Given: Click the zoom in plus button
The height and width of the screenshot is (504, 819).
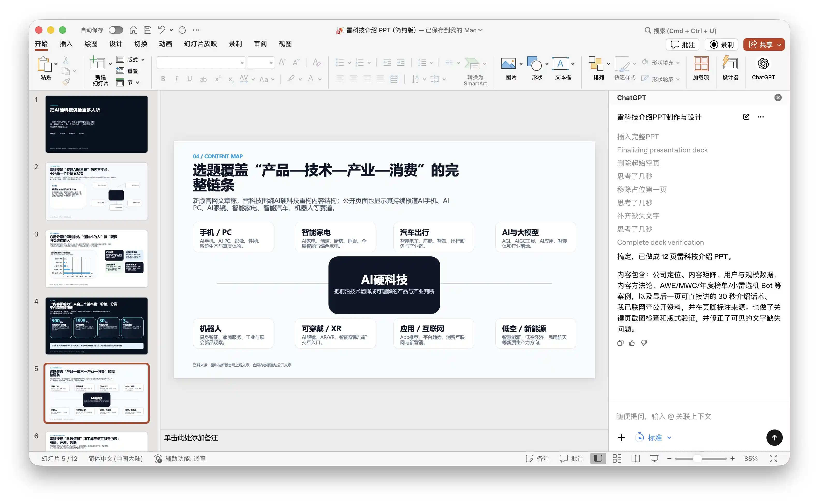Looking at the screenshot, I should tap(732, 459).
